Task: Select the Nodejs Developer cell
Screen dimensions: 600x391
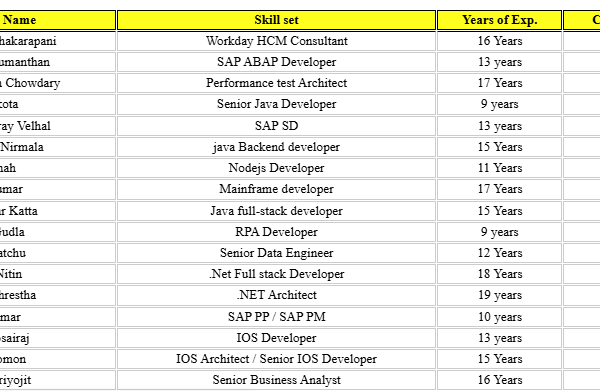Action: coord(276,168)
